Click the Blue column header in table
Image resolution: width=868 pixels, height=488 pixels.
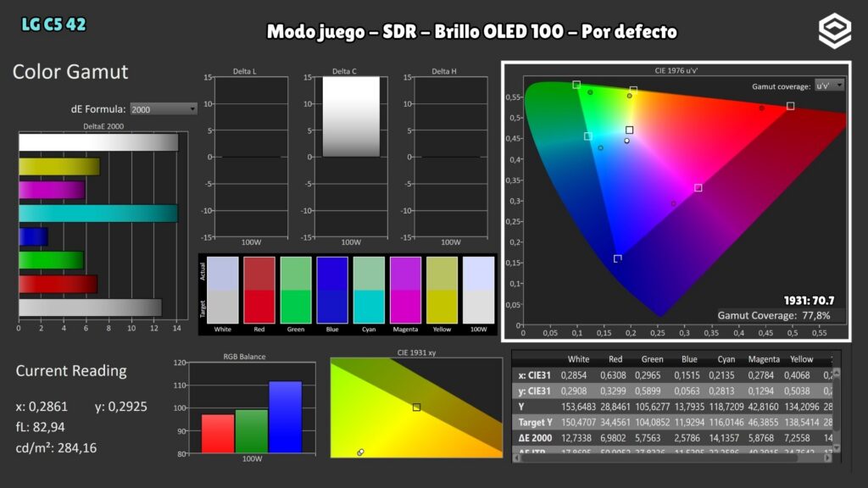(689, 359)
